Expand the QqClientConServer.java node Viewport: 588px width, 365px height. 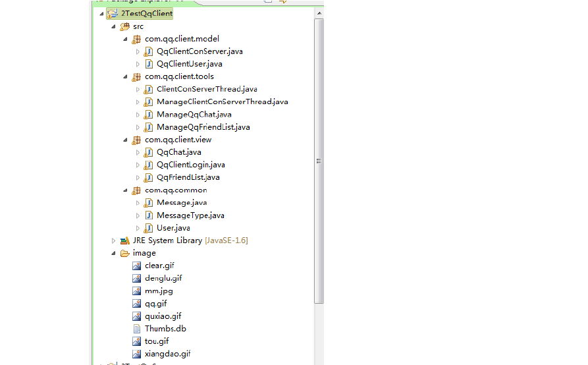tap(138, 52)
